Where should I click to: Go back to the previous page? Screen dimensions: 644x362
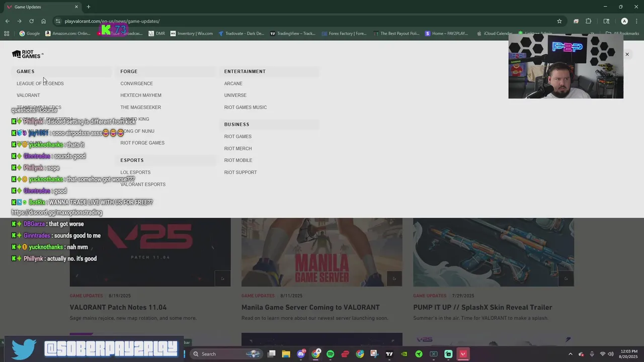click(7, 21)
